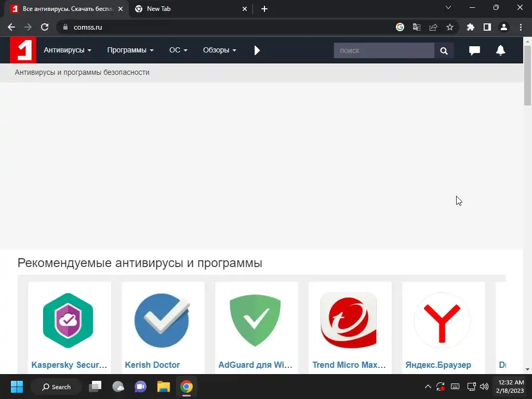Click the Yandex Browser Y icon
Image resolution: width=532 pixels, height=399 pixels.
click(442, 320)
